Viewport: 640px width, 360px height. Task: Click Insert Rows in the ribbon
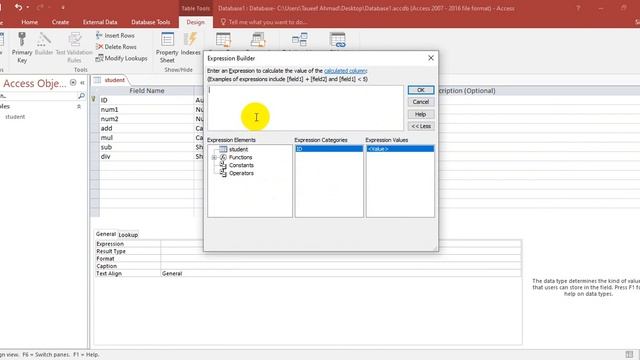(x=115, y=36)
